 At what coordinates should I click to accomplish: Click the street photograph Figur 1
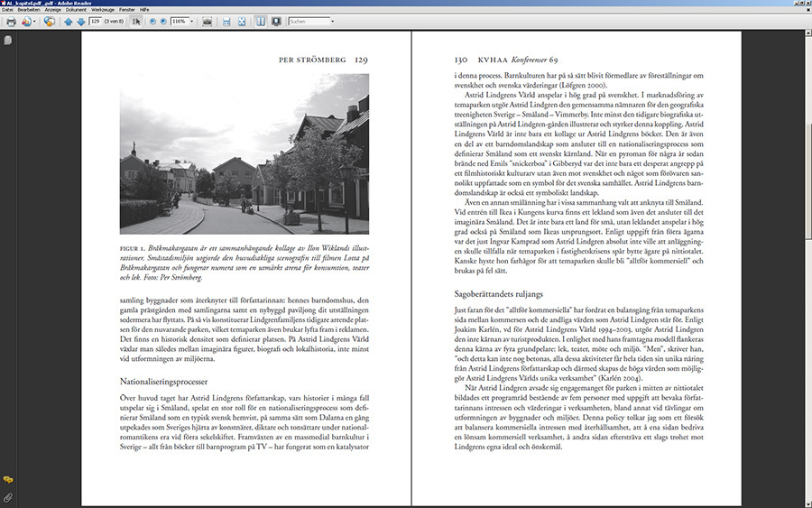click(245, 153)
